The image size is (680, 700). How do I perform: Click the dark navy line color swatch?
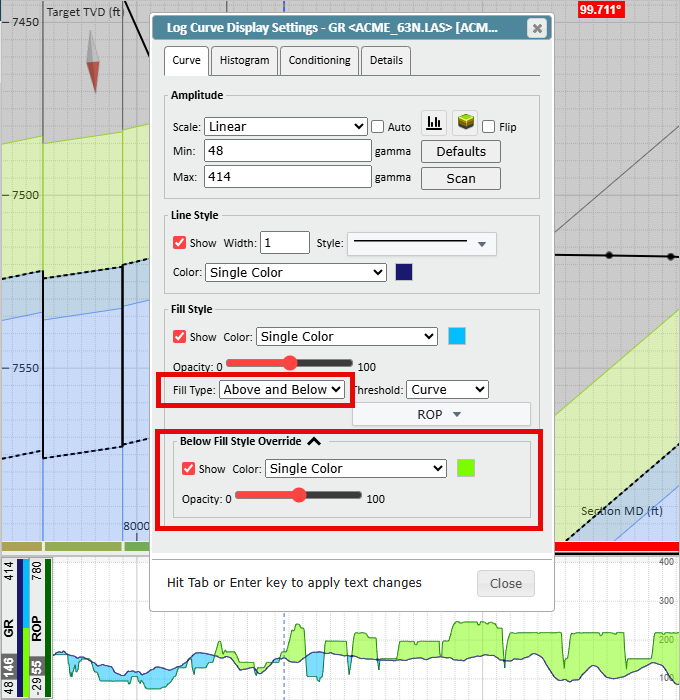(404, 272)
